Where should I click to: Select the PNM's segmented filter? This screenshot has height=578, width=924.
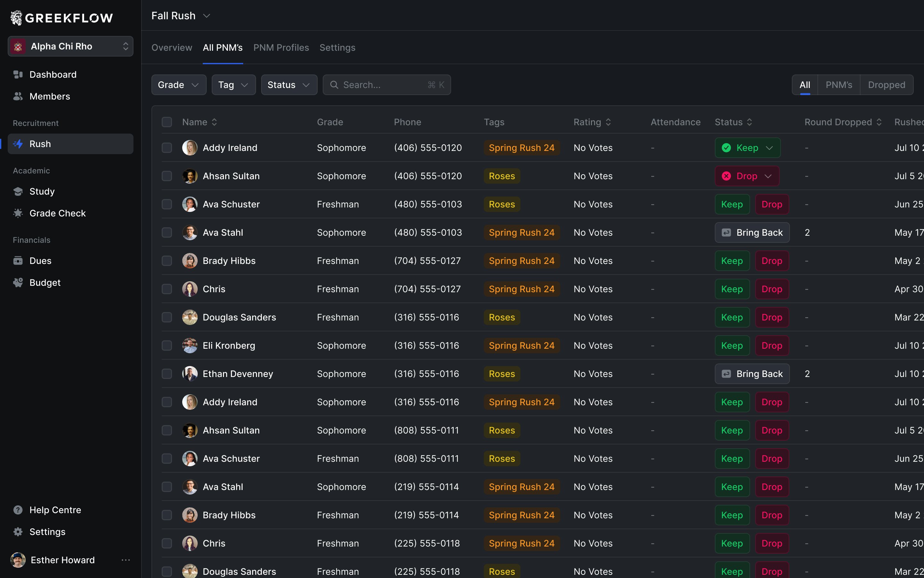[x=839, y=85]
